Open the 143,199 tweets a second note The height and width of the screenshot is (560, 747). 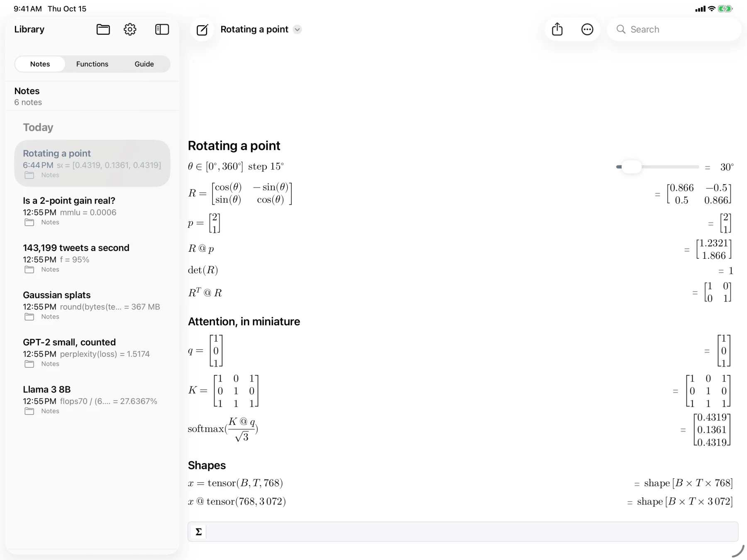pyautogui.click(x=92, y=258)
